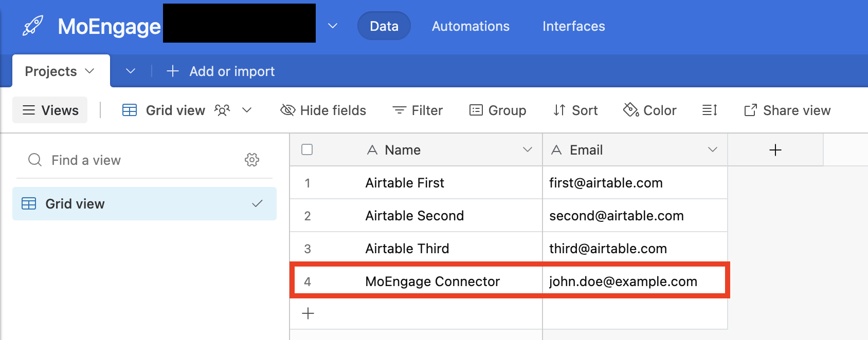Add a new row with plus icon
This screenshot has height=340, width=868.
tap(308, 313)
